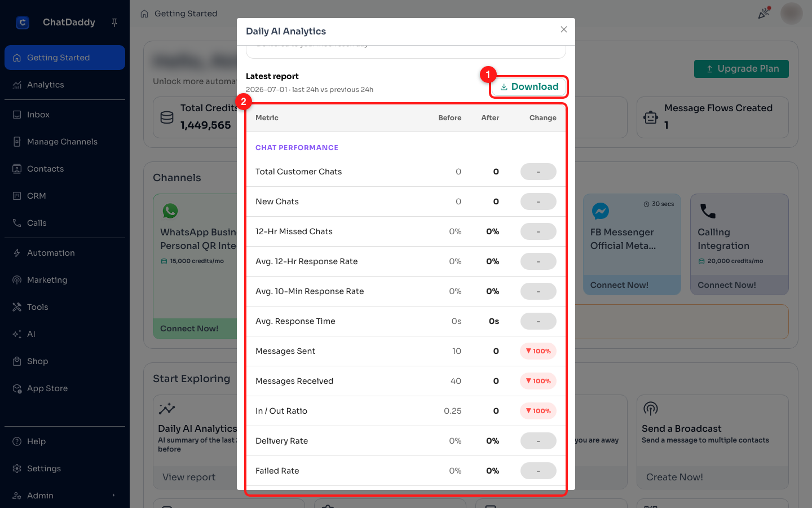Open Manage Channels in the sidebar
The image size is (812, 508).
[65, 142]
